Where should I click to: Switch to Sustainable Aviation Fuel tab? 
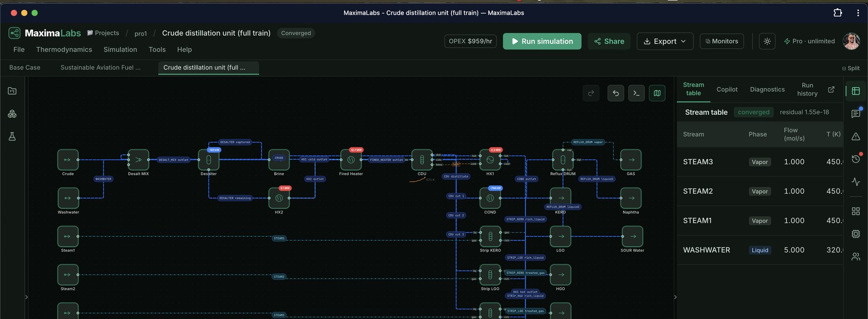point(101,67)
